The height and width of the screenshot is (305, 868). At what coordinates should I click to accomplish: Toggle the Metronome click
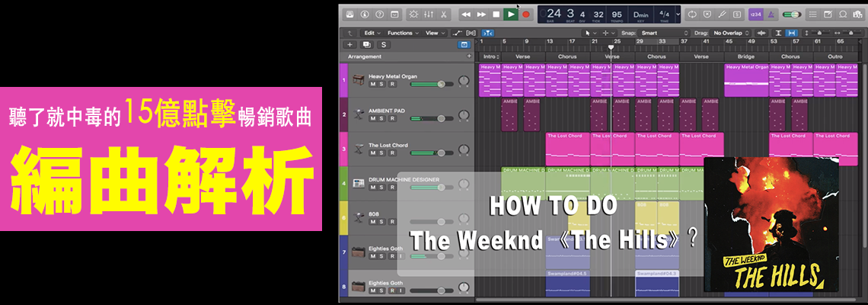[x=771, y=14]
